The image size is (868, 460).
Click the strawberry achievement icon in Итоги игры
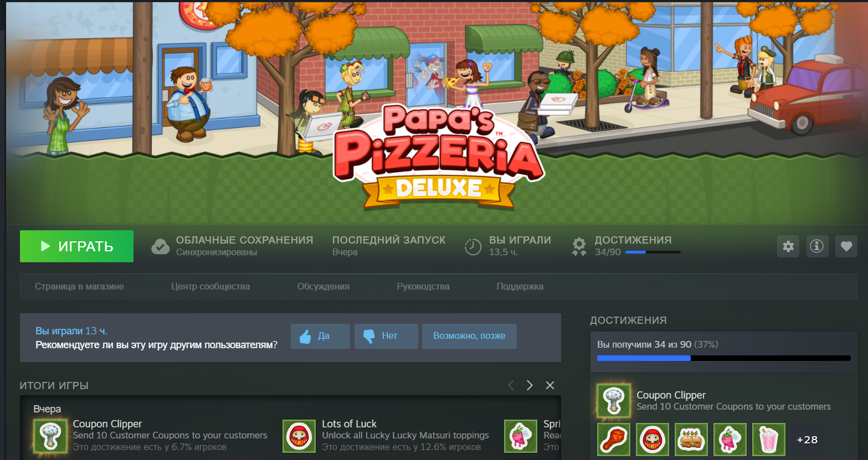click(521, 436)
